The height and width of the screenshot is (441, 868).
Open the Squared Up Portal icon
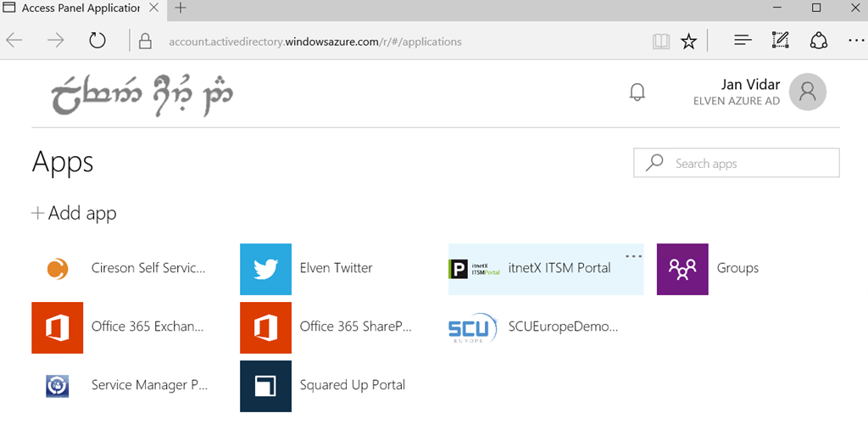(265, 386)
